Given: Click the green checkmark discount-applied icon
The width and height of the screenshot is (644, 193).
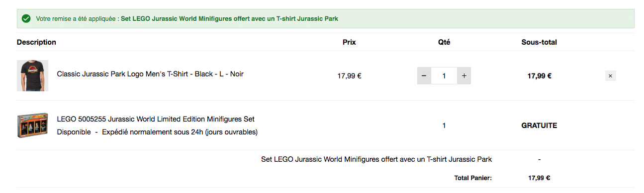Looking at the screenshot, I should coord(26,18).
